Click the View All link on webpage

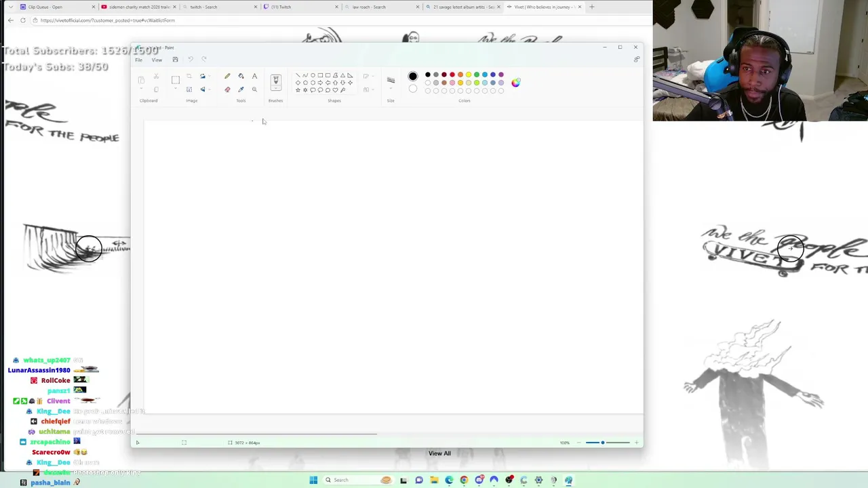(x=439, y=453)
